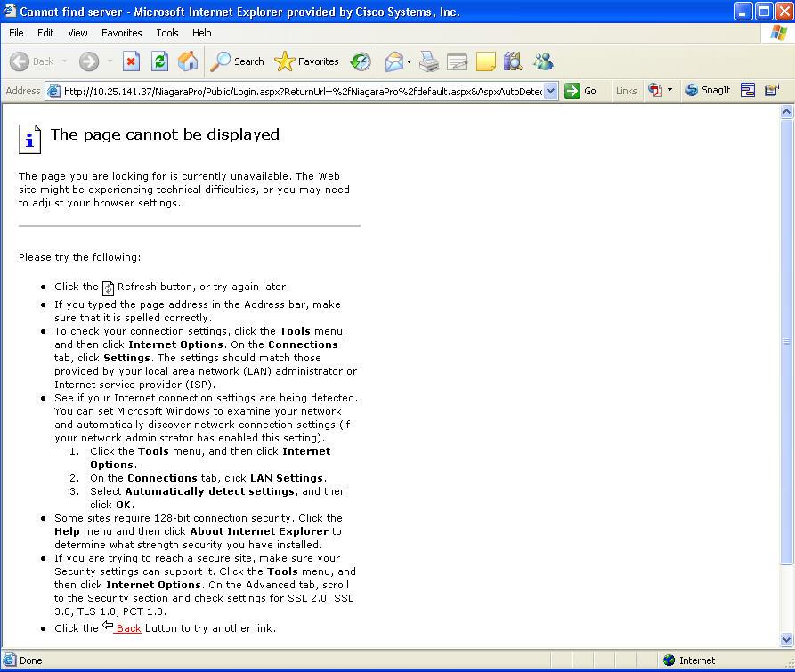
Task: Open the Back button history dropdown arrow
Action: pyautogui.click(x=64, y=61)
